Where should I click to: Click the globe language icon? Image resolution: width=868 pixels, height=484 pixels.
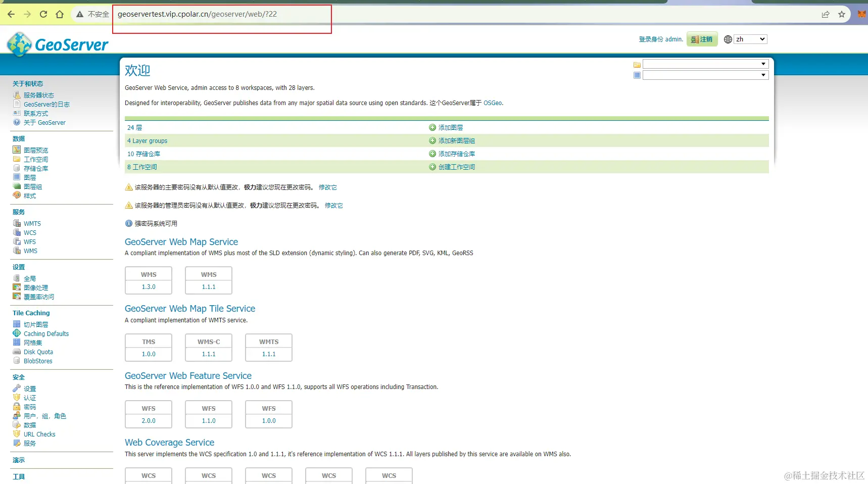click(x=728, y=39)
